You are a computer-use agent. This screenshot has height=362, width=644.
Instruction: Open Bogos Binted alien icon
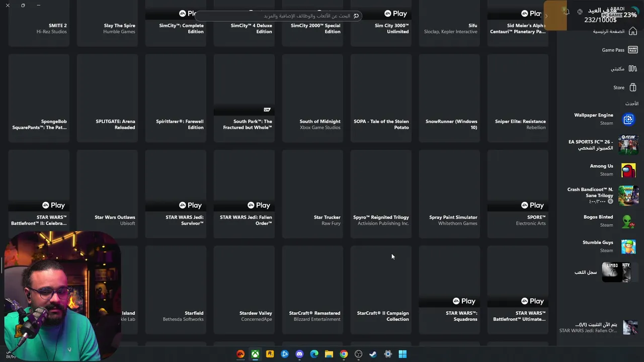(x=628, y=221)
